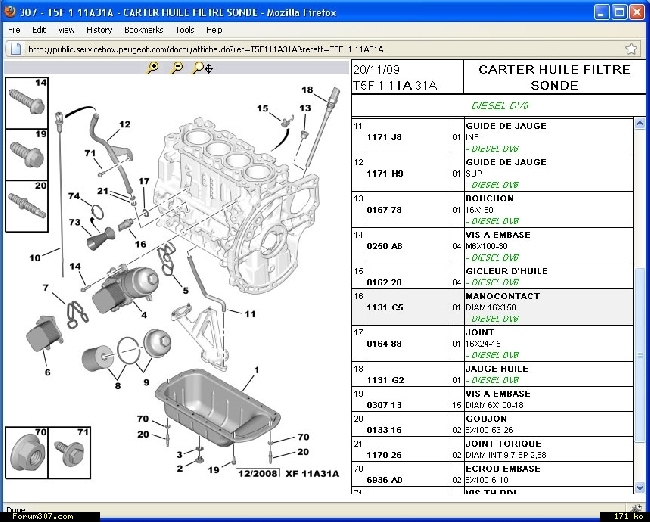Select the bolt thumbnail labeled 14
Viewport: 650px width, 522px height.
point(25,102)
